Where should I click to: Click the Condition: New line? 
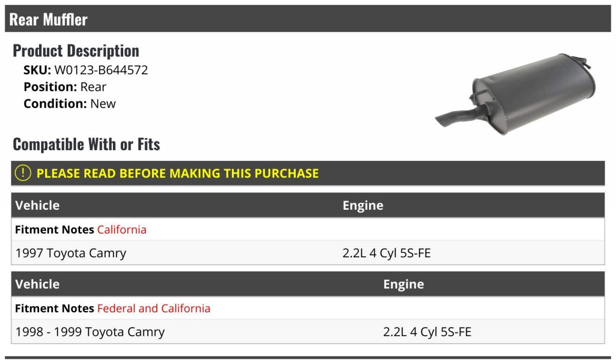[70, 104]
